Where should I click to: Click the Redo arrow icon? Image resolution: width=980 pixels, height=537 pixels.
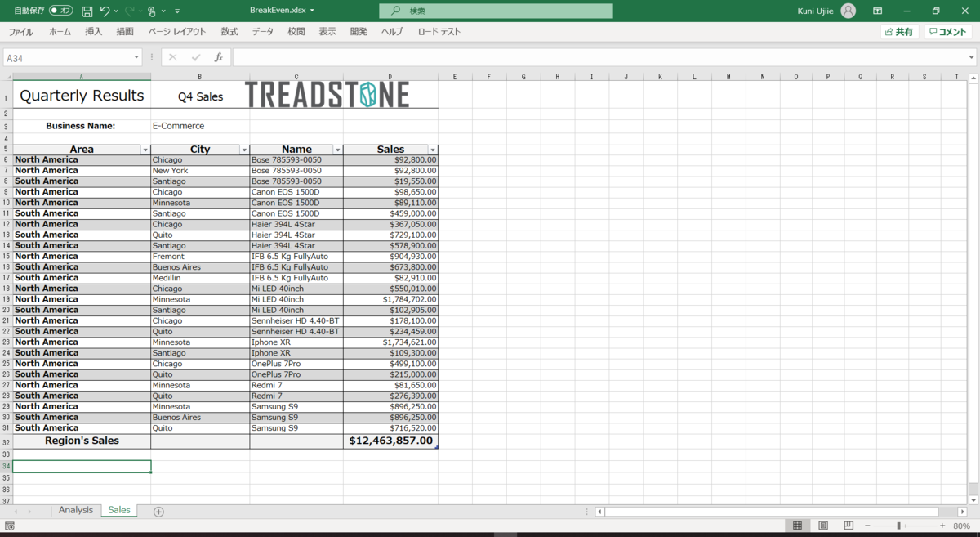click(x=129, y=11)
